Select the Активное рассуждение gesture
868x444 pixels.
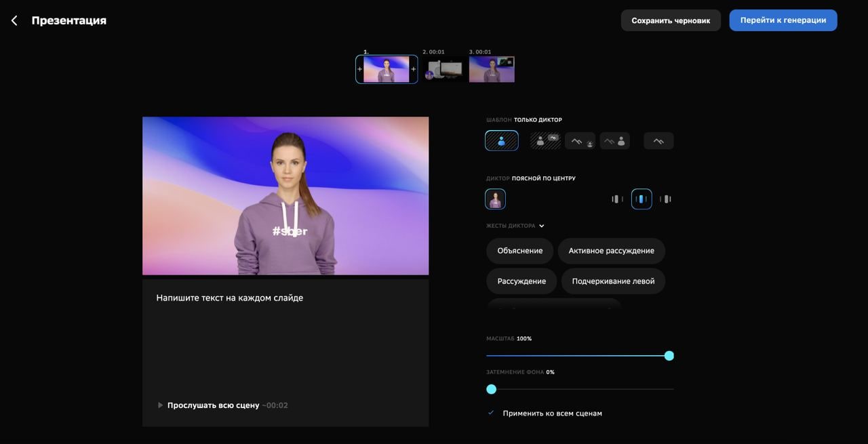tap(611, 251)
